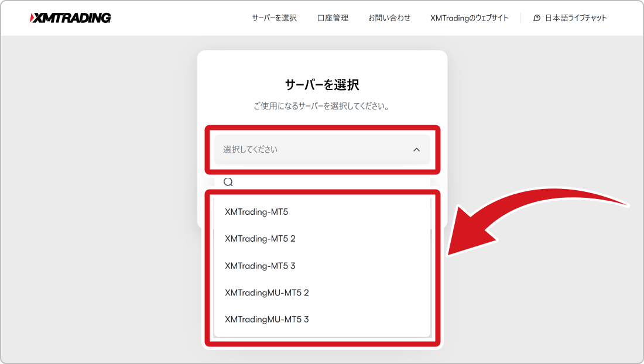Start 日本語ライブチャット
This screenshot has height=364, width=644.
pyautogui.click(x=570, y=18)
